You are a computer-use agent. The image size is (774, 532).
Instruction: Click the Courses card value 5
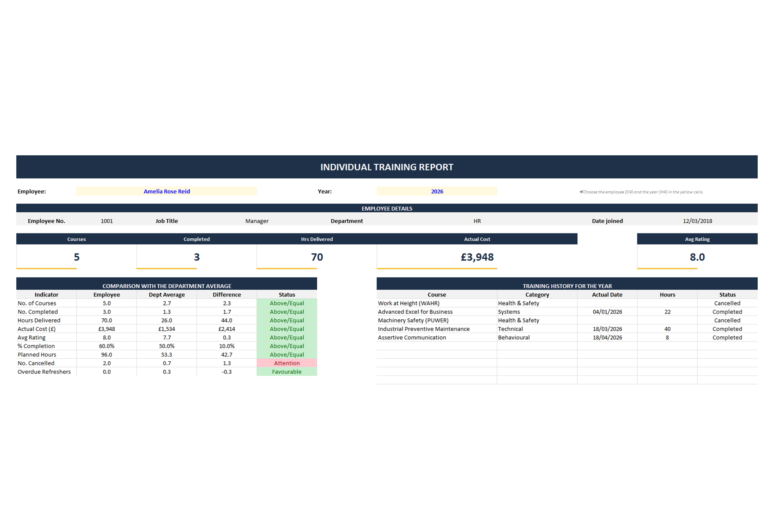point(76,257)
